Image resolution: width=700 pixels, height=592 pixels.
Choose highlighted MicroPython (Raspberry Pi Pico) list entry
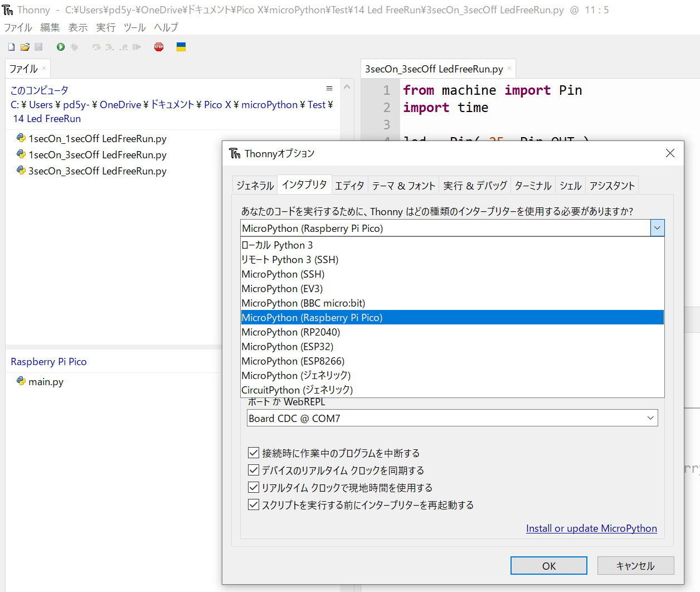click(453, 318)
